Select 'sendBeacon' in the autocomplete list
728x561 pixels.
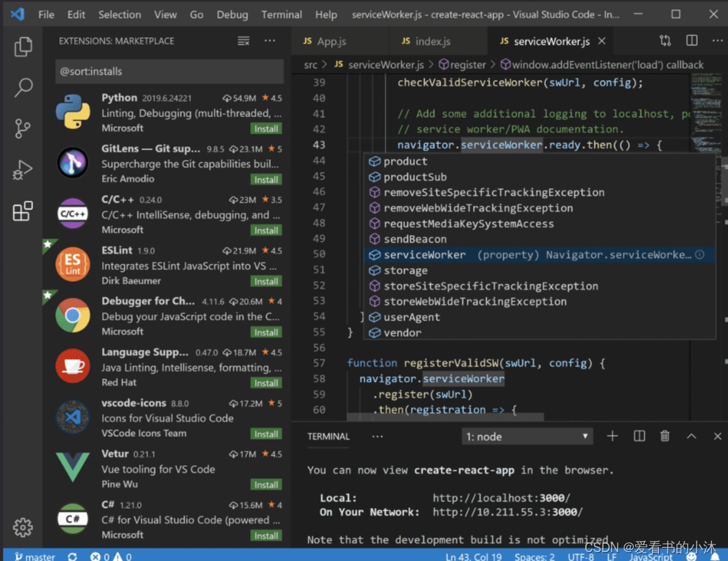(x=414, y=239)
